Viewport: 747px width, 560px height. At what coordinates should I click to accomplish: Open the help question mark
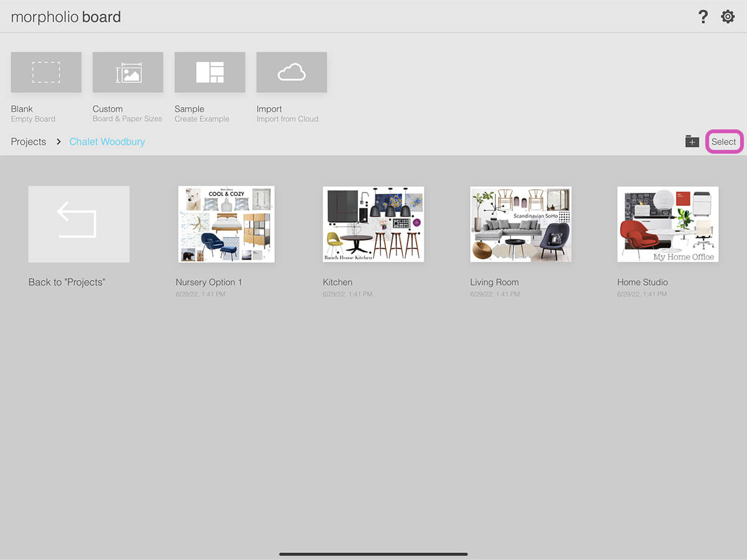pyautogui.click(x=703, y=17)
